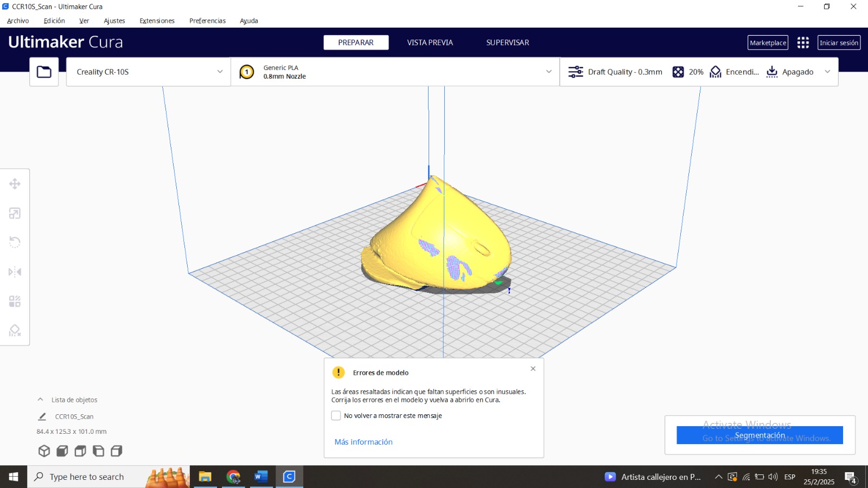Open Google Chrome from taskbar

pos(233,477)
